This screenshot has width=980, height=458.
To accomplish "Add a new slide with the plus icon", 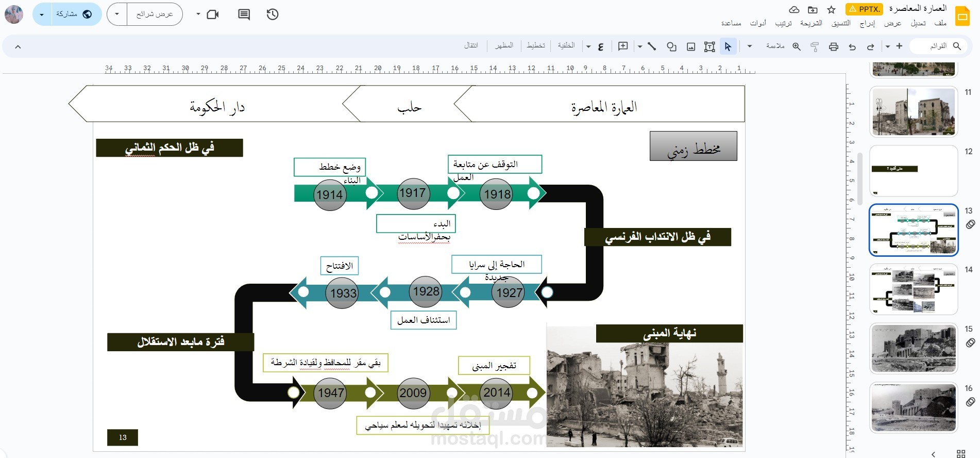I will point(899,46).
